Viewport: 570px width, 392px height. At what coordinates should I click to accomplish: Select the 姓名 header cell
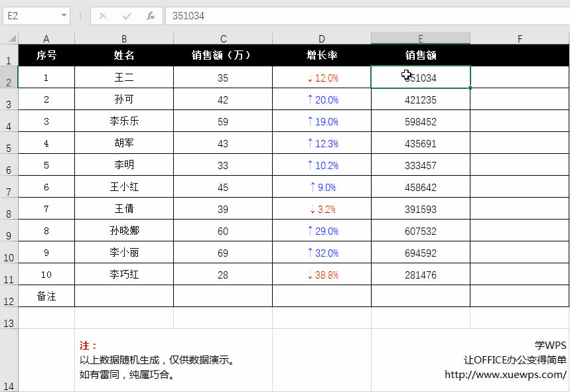[123, 56]
